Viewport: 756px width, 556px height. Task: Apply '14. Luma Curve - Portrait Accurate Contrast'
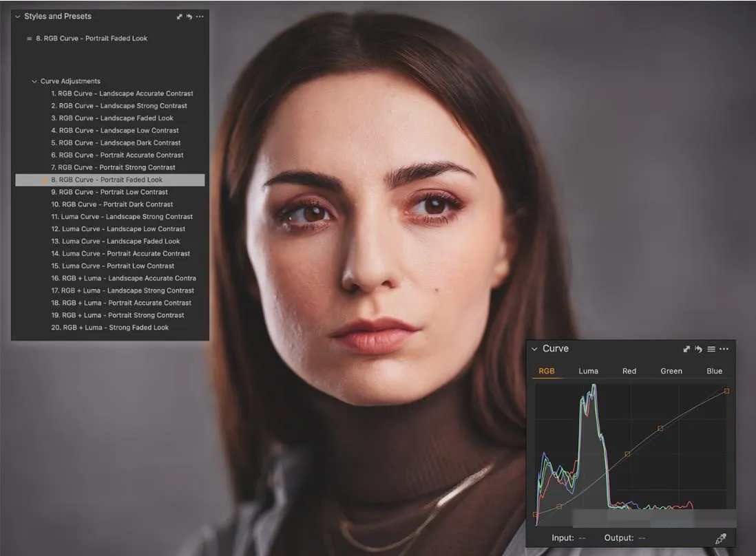120,254
